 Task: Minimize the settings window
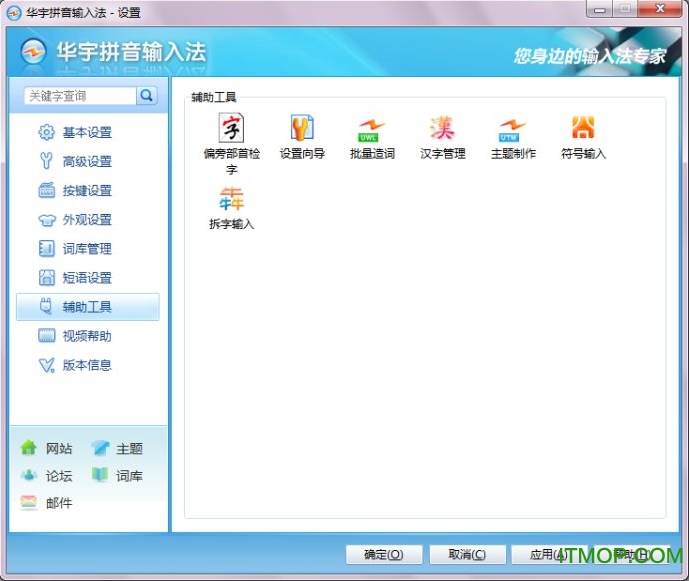pyautogui.click(x=599, y=9)
